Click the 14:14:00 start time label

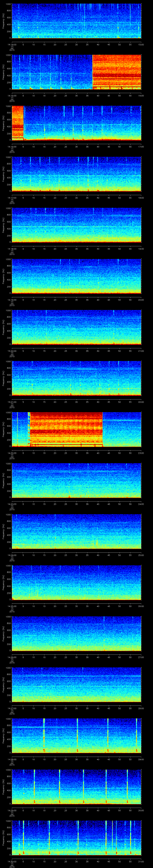[x=12, y=44]
